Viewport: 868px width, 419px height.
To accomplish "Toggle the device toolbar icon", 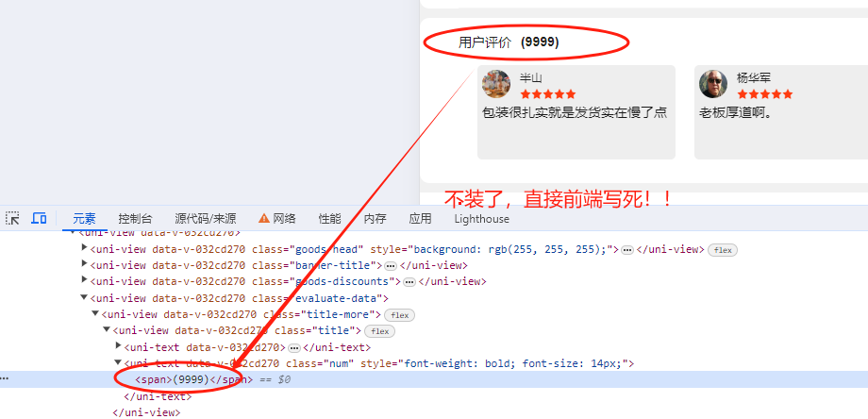I will [39, 218].
